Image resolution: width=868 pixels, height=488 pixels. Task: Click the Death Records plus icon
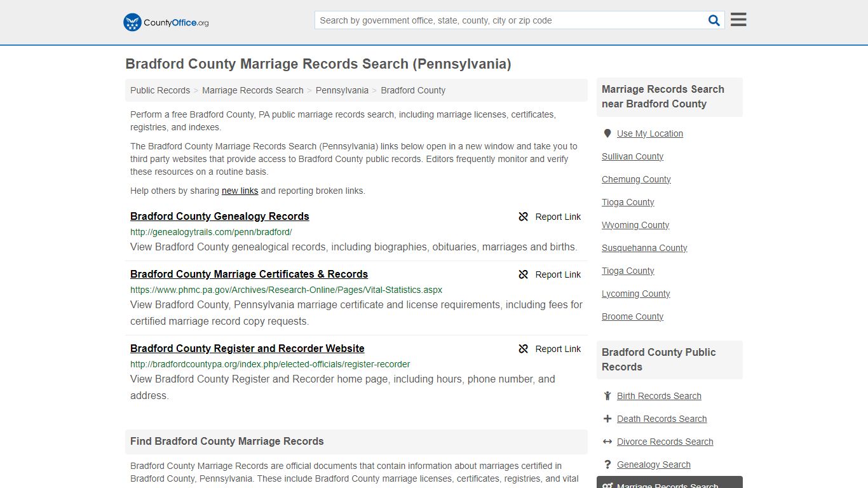pos(607,419)
